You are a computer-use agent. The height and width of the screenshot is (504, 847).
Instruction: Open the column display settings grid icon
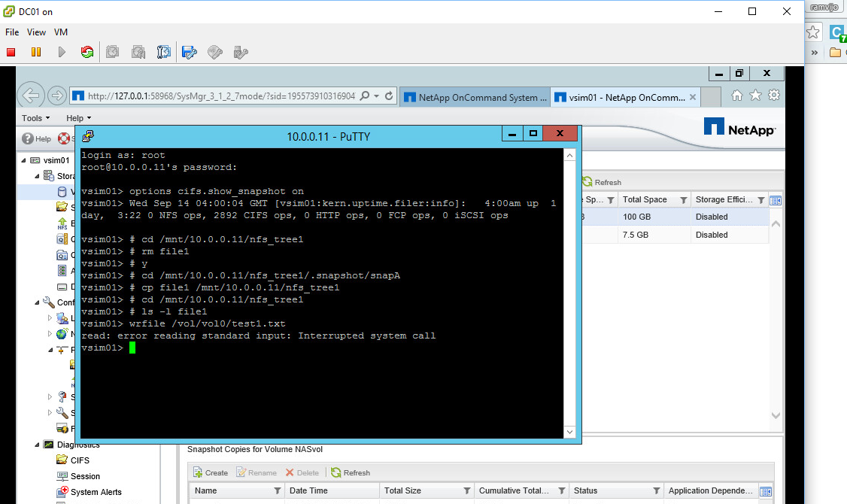coord(765,490)
